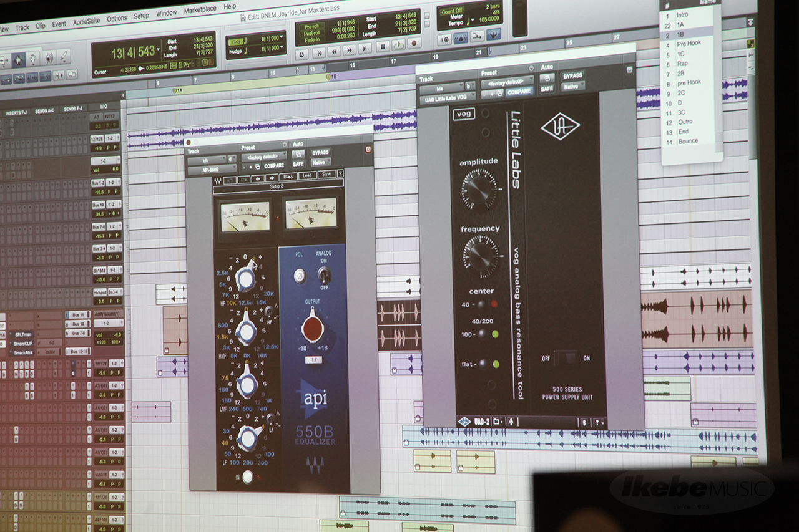799x532 pixels.
Task: Click BYPASS on the API-550B plugin
Action: point(320,153)
